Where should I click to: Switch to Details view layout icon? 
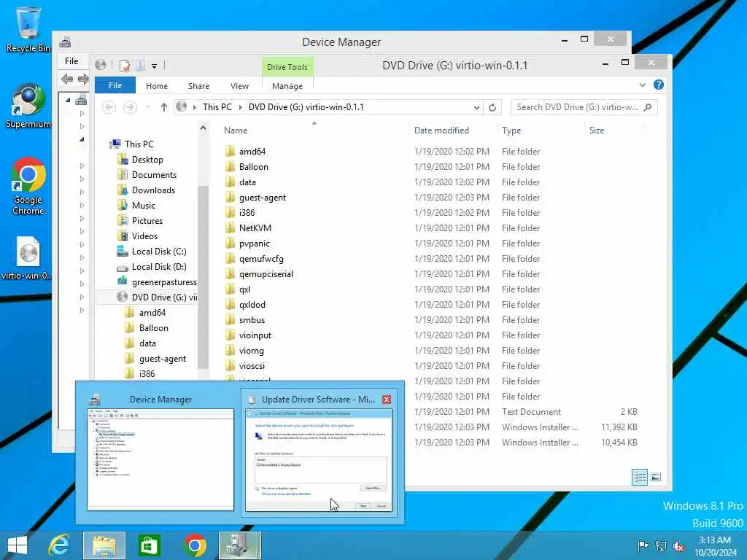click(x=639, y=477)
